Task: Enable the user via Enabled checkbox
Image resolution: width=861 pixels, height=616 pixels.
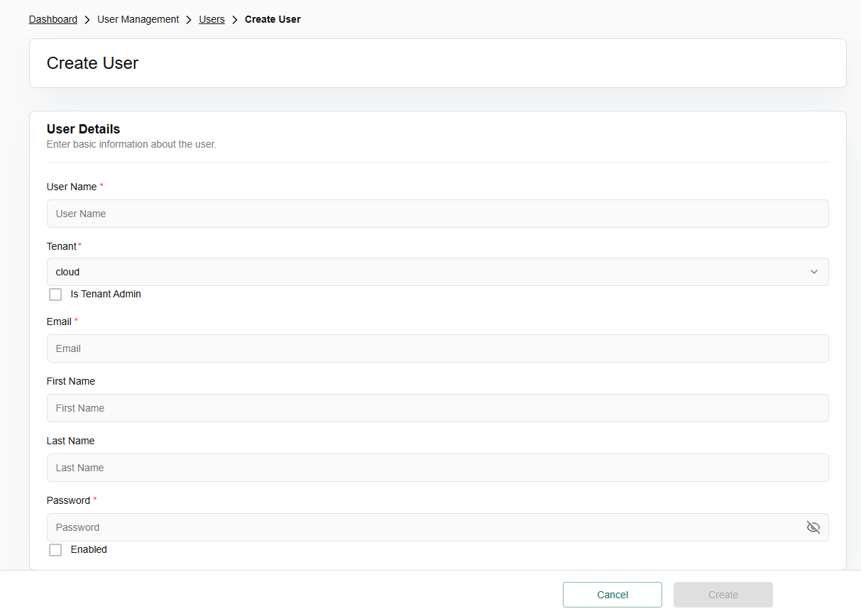Action: click(x=55, y=550)
